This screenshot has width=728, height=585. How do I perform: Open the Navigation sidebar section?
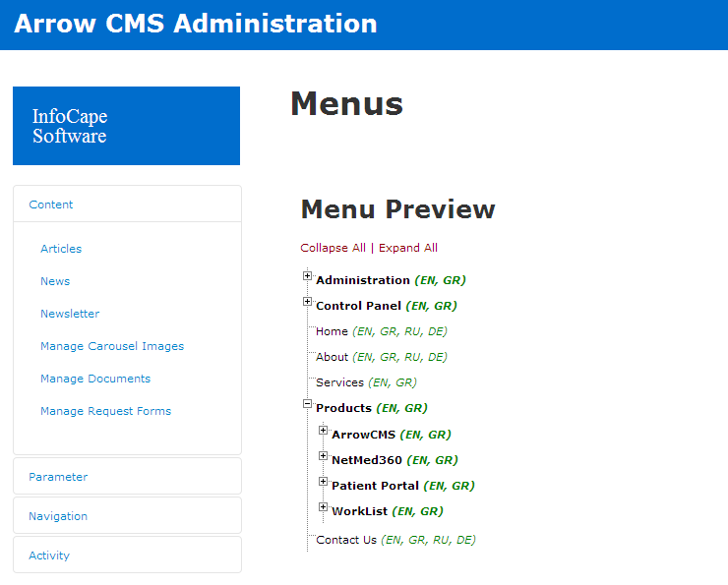point(127,515)
